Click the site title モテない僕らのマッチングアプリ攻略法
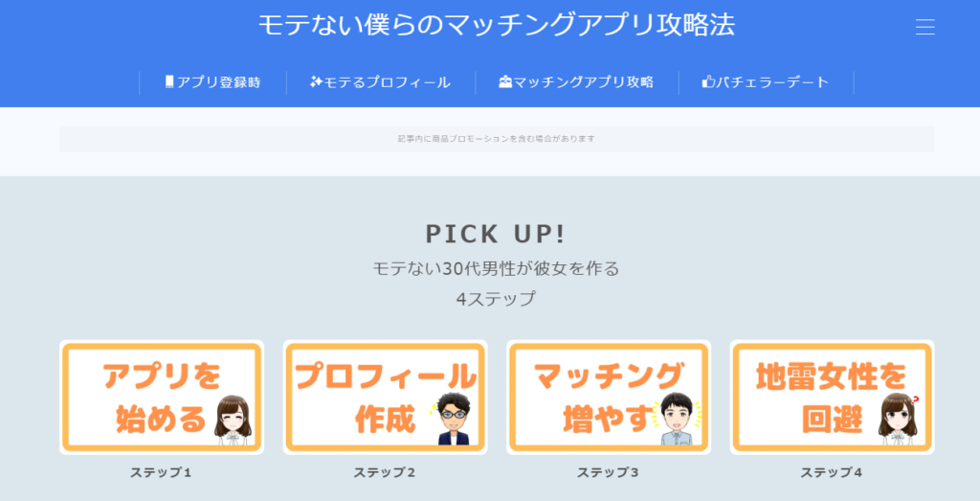This screenshot has height=501, width=980. (x=497, y=25)
